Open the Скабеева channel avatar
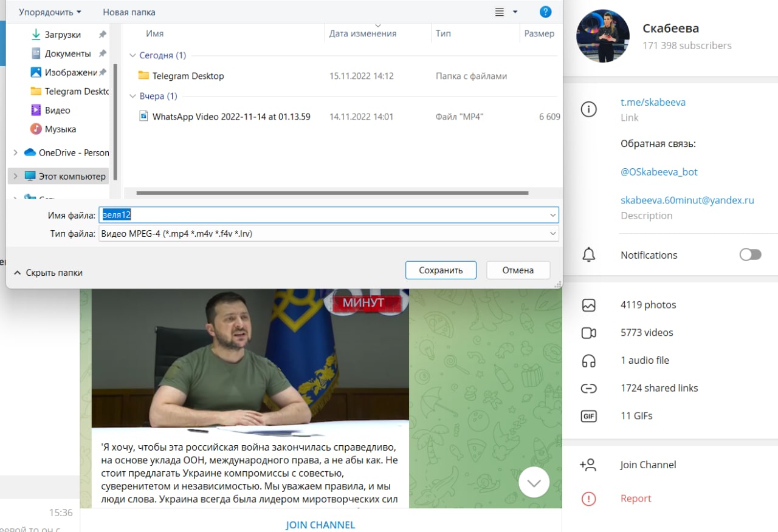The image size is (778, 532). point(603,36)
